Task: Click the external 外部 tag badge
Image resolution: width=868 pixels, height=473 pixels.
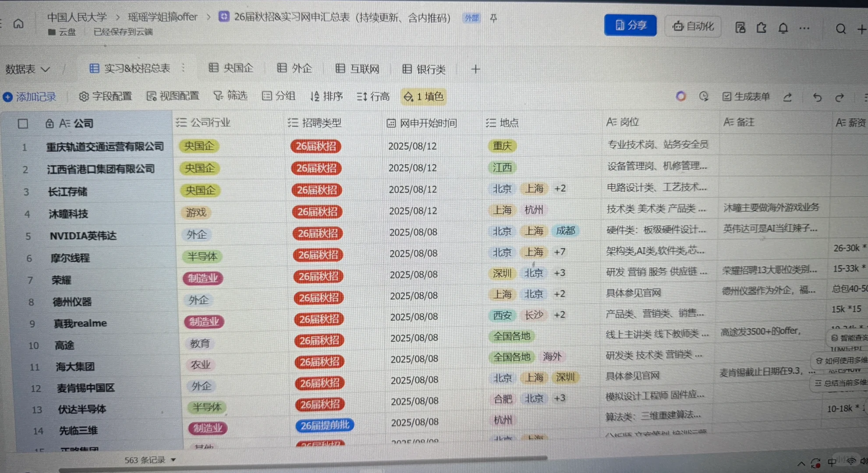Action: (x=472, y=18)
